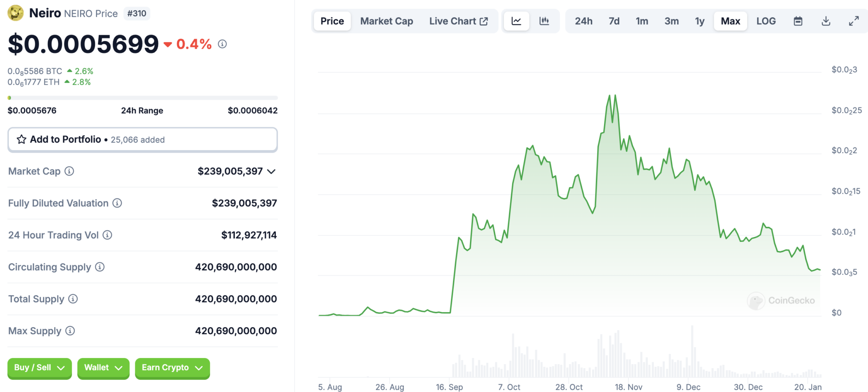Open the Earn Crypto dropdown
This screenshot has height=392, width=868.
pos(172,368)
